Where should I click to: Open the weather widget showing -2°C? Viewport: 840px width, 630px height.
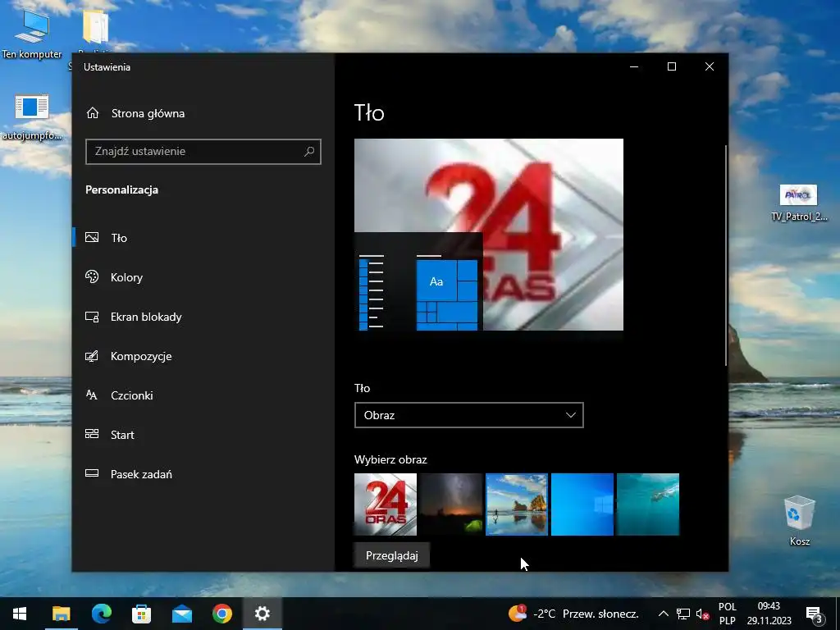coord(573,614)
